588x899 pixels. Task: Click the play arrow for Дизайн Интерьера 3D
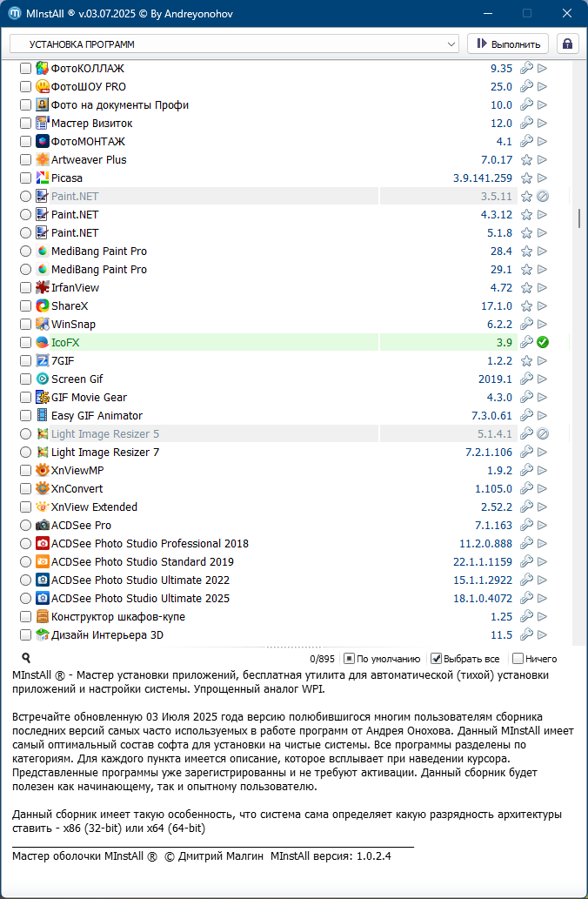pyautogui.click(x=542, y=634)
